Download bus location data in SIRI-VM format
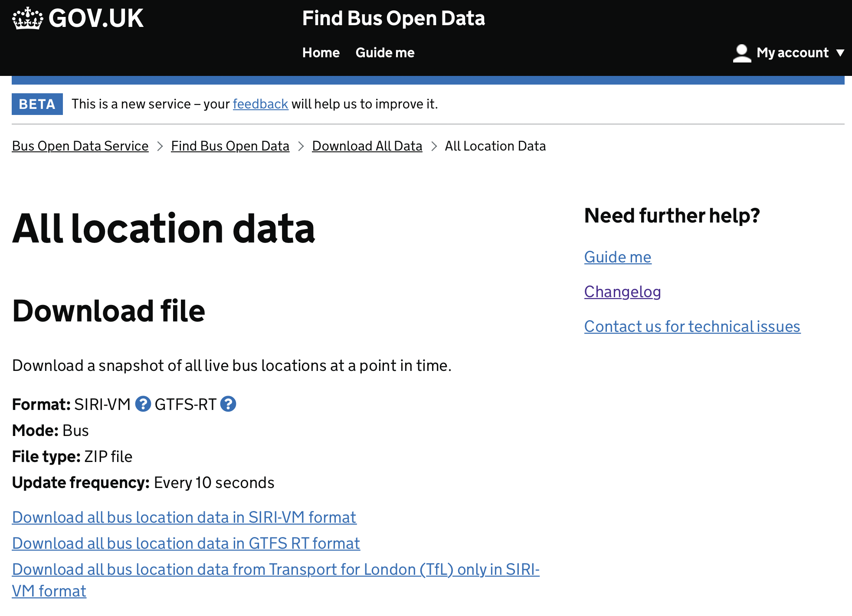The image size is (852, 616). [x=184, y=518]
